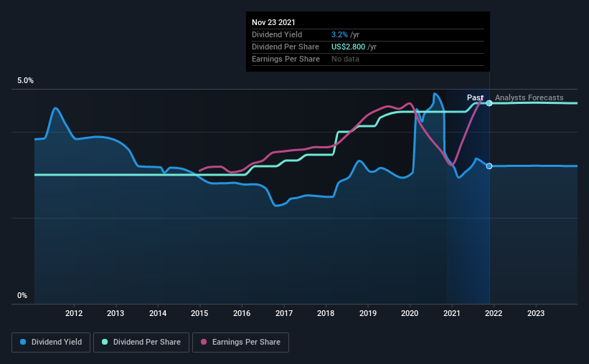This screenshot has height=364, width=589.
Task: Click the US$2.800 dividend per share value
Action: (x=348, y=47)
